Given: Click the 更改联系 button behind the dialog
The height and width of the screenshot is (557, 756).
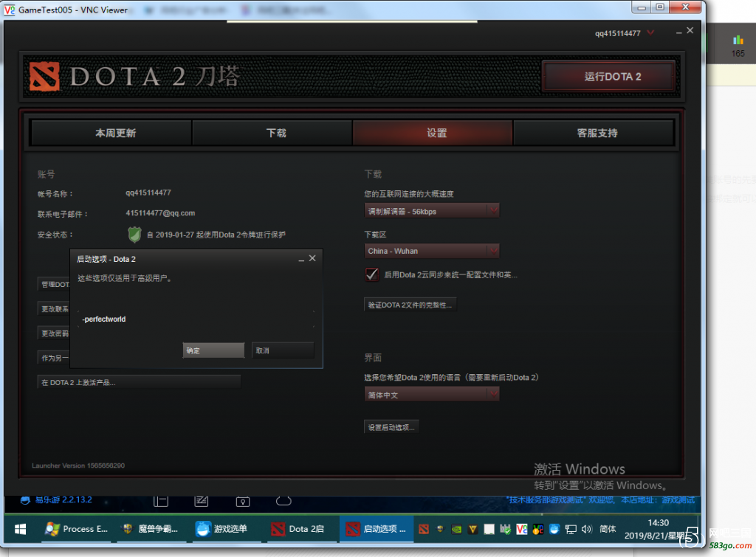Looking at the screenshot, I should 54,309.
